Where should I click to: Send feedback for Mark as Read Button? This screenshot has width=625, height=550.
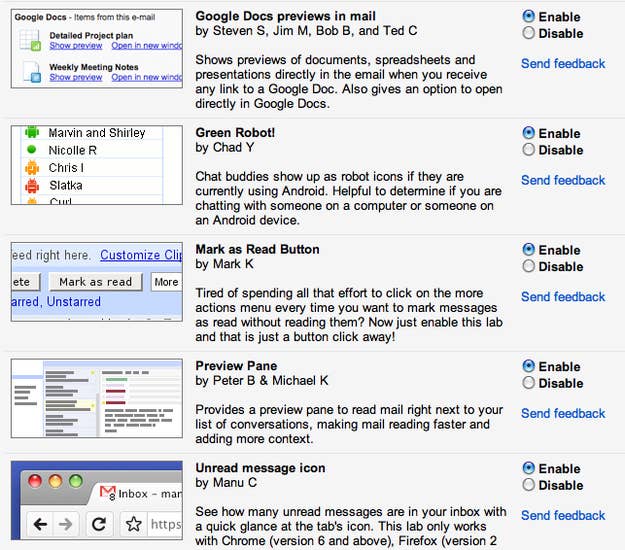(563, 297)
